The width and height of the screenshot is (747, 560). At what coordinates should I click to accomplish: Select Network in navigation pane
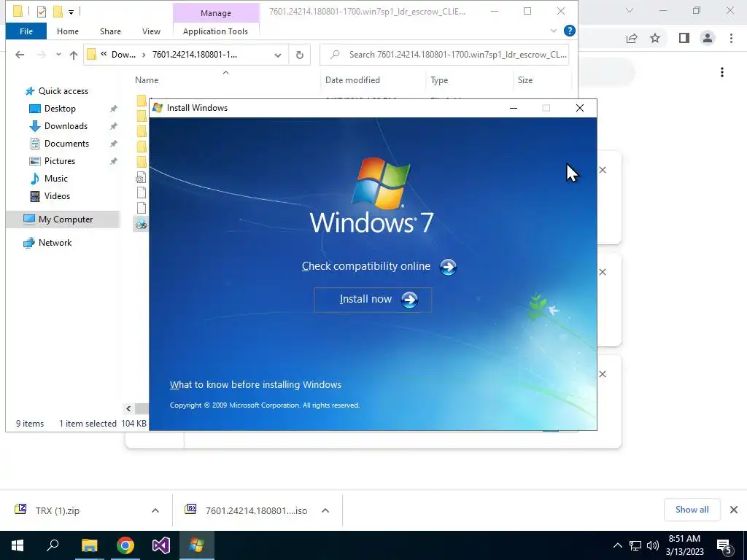click(55, 243)
